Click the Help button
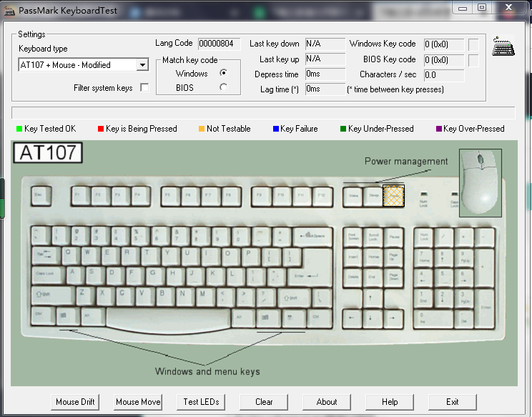This screenshot has height=417, width=532. coord(390,402)
